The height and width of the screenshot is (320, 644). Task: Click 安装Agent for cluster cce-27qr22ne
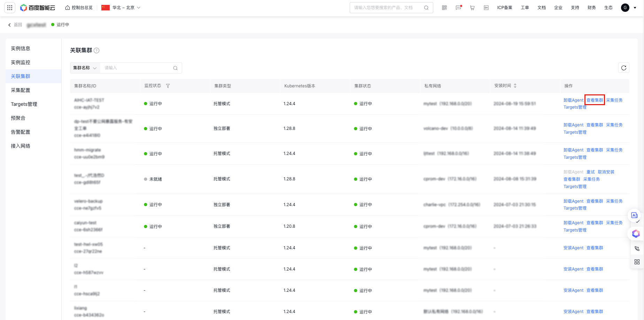[x=573, y=248]
